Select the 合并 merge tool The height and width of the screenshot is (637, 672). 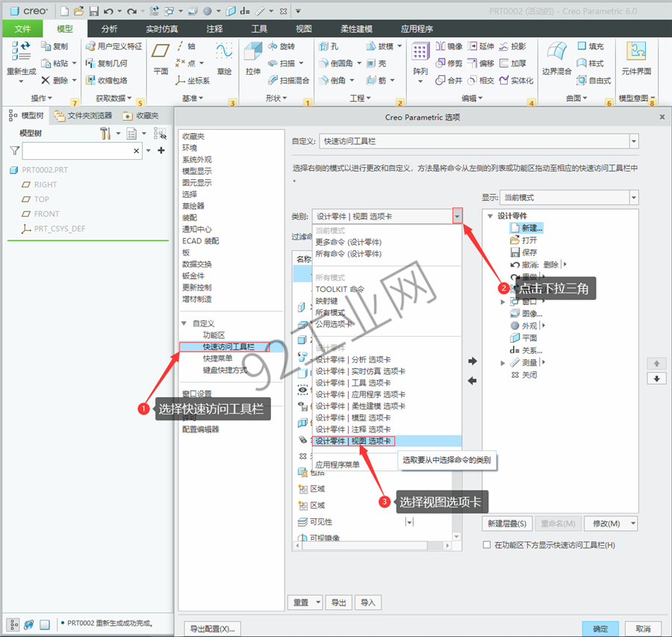[449, 80]
